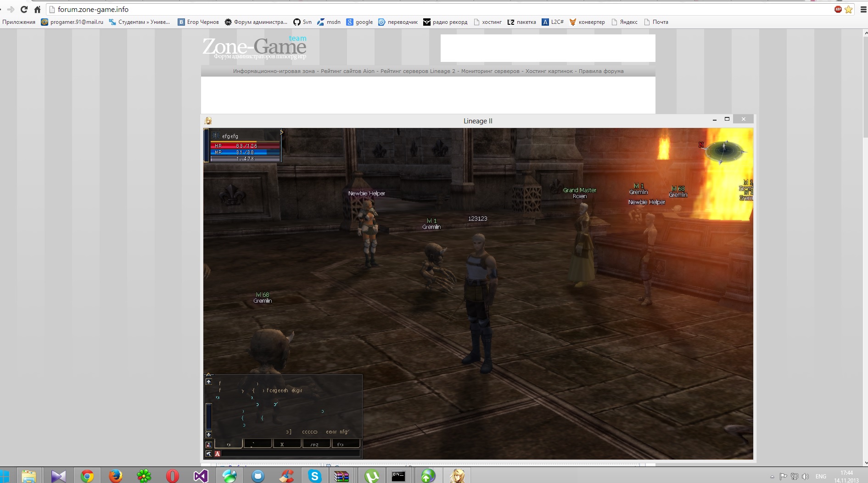
Task: Select the second chat tab
Action: (257, 444)
